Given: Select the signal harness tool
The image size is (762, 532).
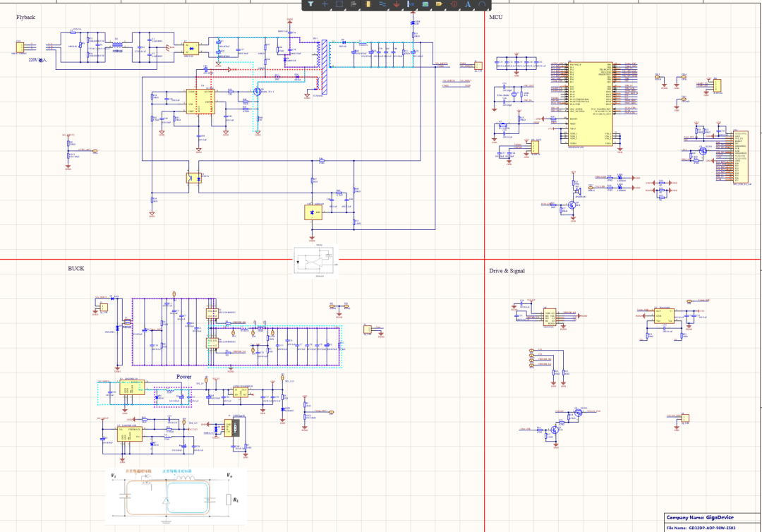Looking at the screenshot, I should 411,4.
